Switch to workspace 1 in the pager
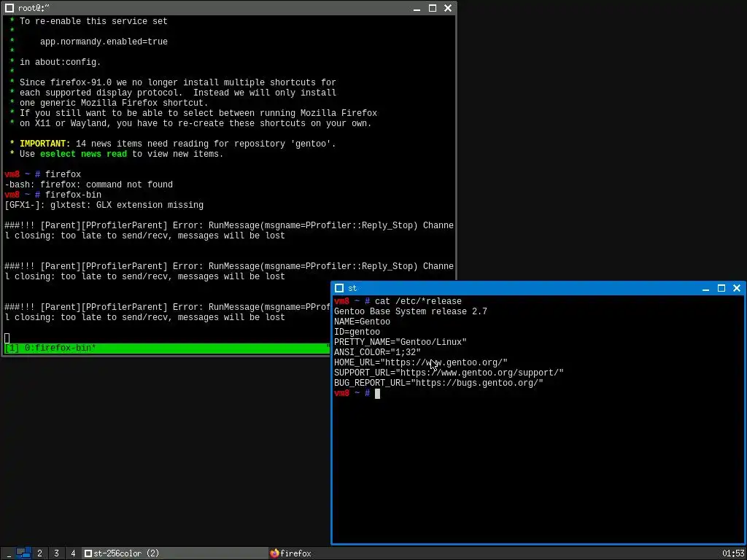This screenshot has width=747, height=560. pos(23,553)
